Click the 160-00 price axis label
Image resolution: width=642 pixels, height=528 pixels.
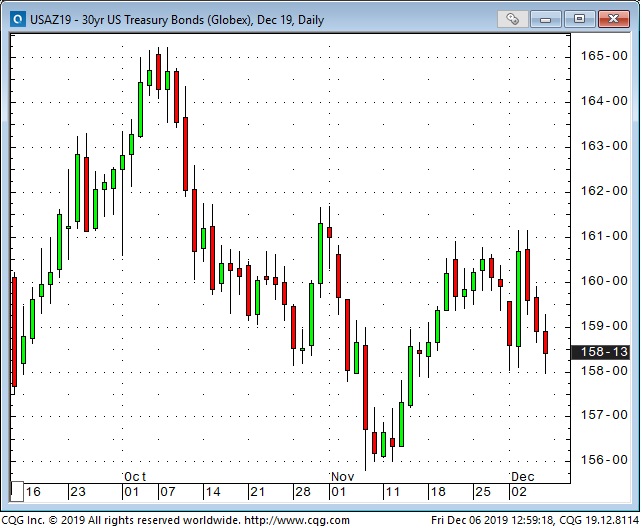(x=604, y=281)
